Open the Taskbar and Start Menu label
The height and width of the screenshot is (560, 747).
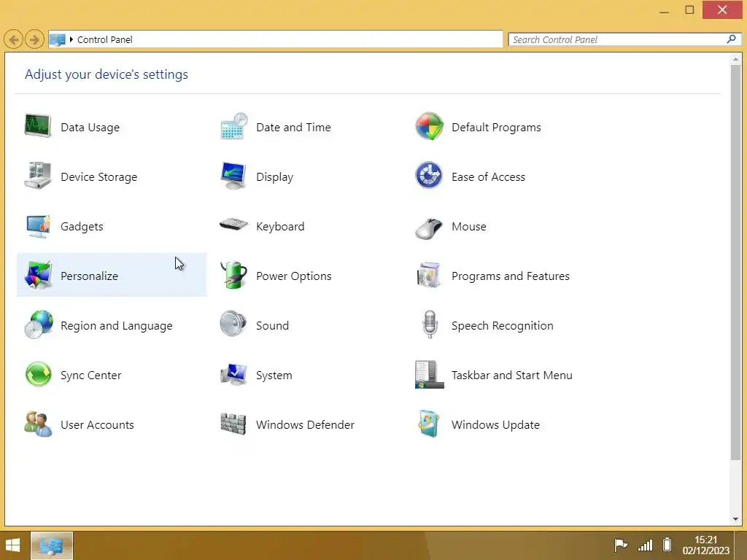click(511, 375)
